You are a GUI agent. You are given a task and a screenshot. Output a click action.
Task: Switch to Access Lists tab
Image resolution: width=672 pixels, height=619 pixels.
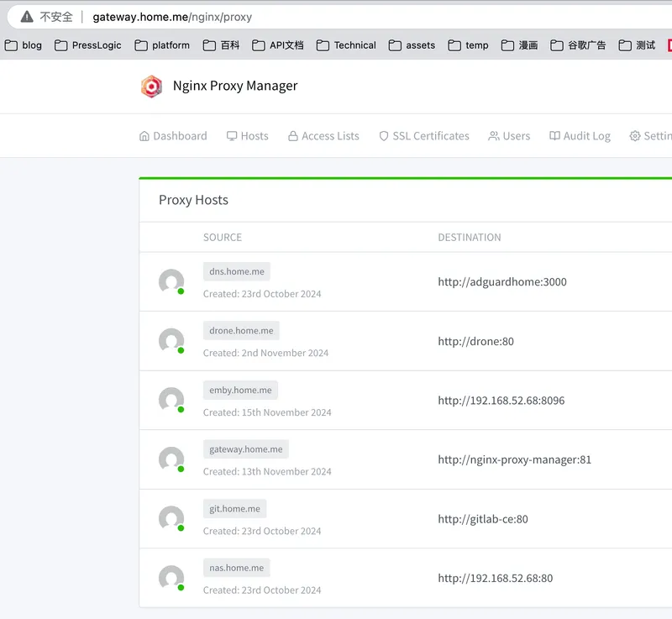[x=323, y=136]
